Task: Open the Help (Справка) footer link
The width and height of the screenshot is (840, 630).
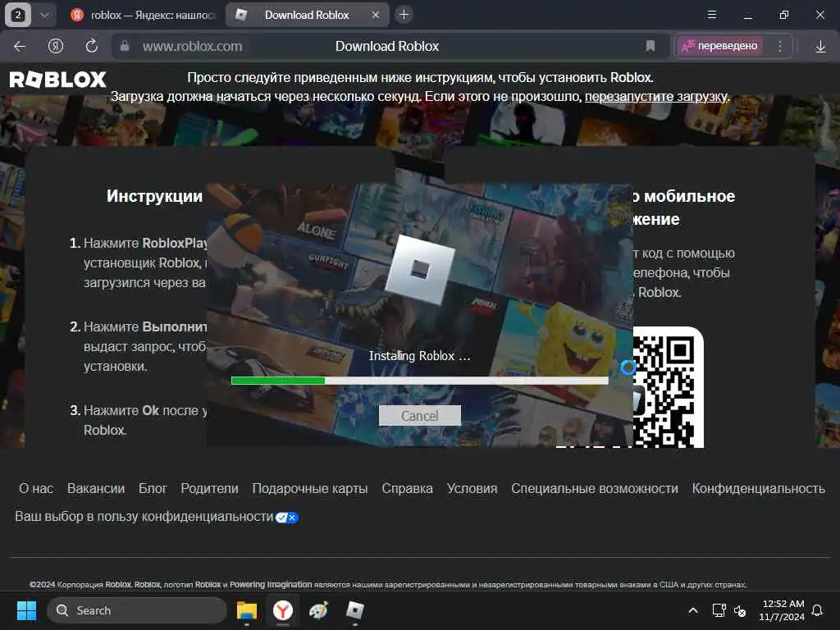Action: tap(407, 489)
